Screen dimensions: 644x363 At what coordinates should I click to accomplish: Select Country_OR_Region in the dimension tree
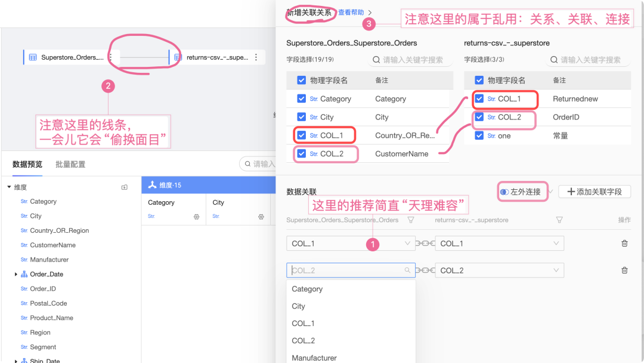59,230
